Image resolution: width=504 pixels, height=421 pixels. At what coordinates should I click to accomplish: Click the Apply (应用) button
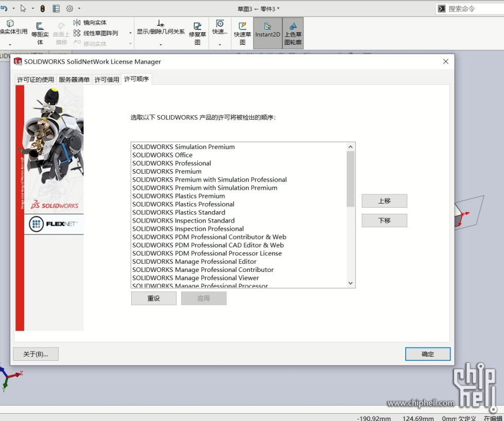pos(204,298)
